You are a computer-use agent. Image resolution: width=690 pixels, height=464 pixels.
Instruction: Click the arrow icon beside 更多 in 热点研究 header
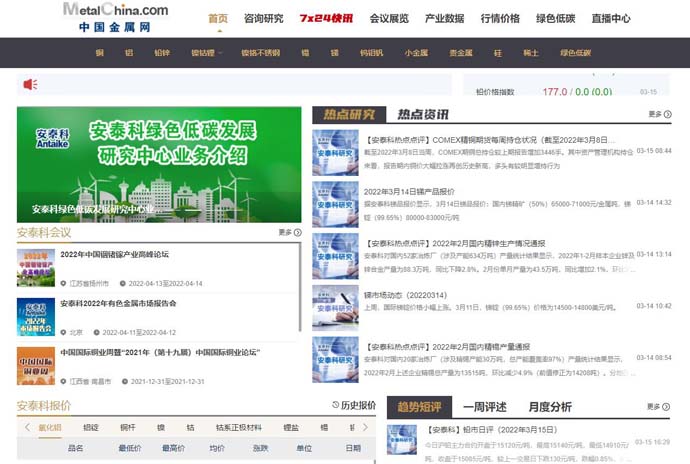tap(668, 114)
